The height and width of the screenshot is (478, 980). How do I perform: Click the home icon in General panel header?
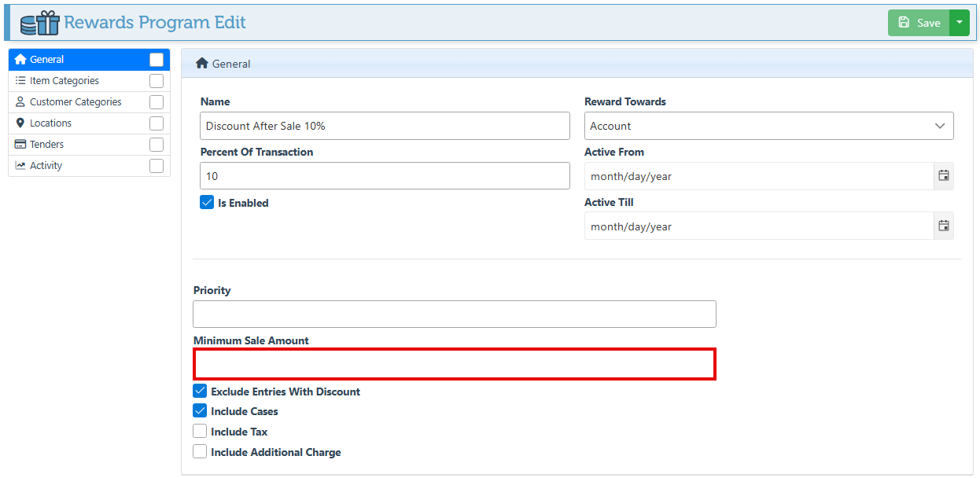202,64
